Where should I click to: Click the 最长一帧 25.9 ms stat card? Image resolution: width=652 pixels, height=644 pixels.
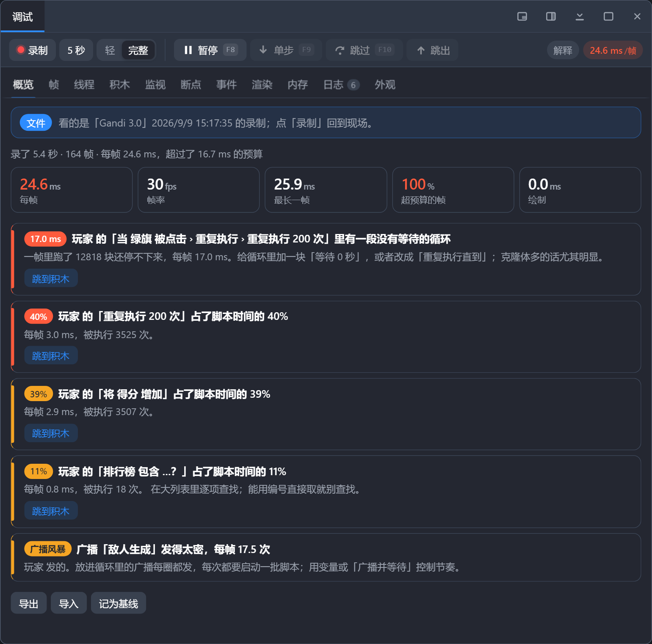click(326, 190)
